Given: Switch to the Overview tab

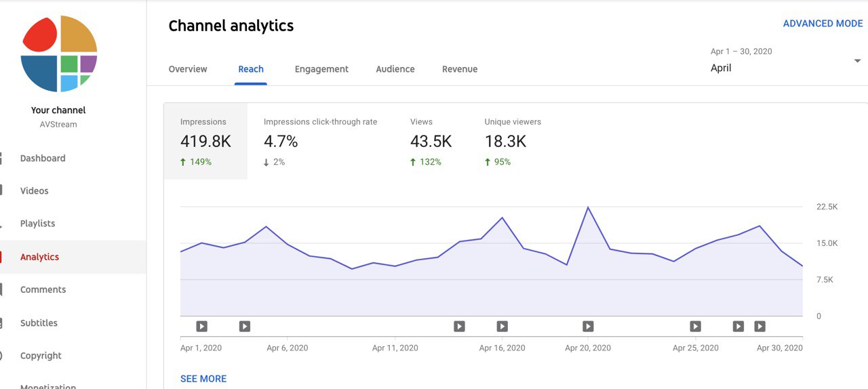Looking at the screenshot, I should pyautogui.click(x=188, y=69).
